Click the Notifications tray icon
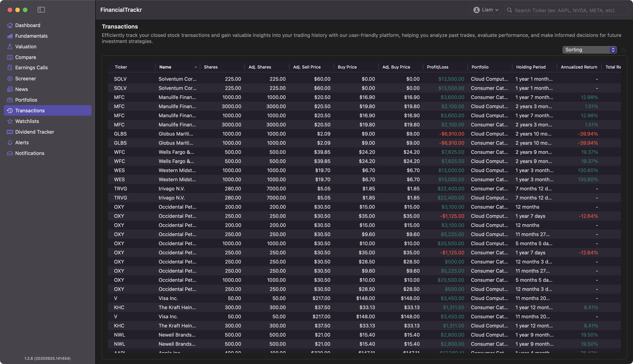The height and width of the screenshot is (364, 633). point(10,153)
